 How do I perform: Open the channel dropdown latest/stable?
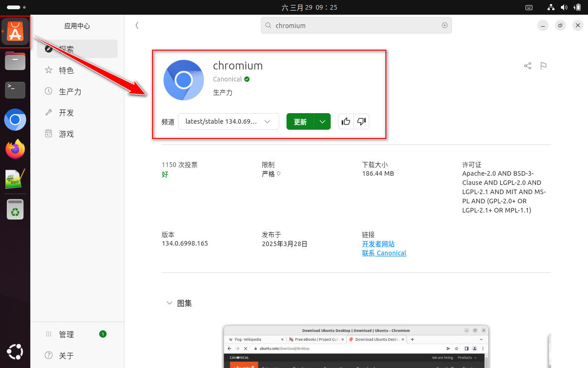click(x=228, y=121)
